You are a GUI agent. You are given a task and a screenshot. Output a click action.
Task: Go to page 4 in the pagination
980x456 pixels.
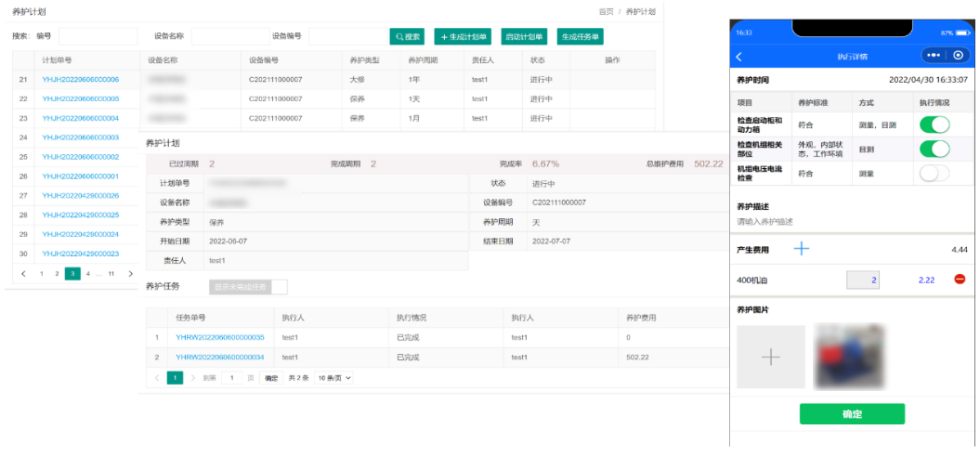pyautogui.click(x=87, y=274)
